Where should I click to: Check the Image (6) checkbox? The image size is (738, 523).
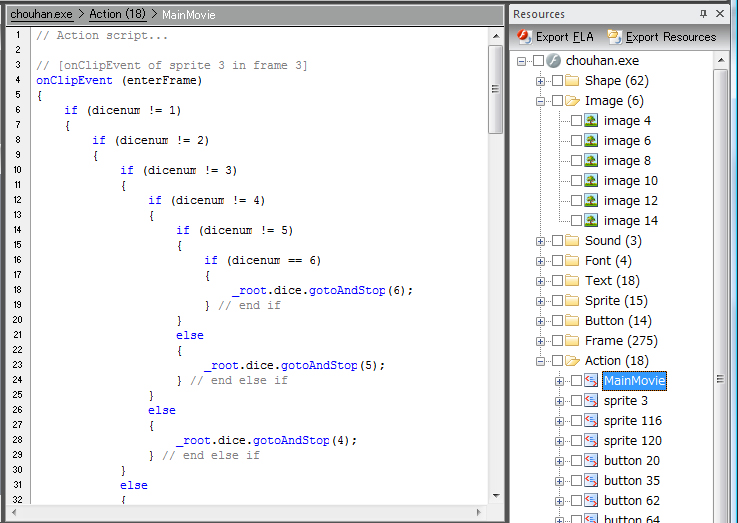[557, 101]
